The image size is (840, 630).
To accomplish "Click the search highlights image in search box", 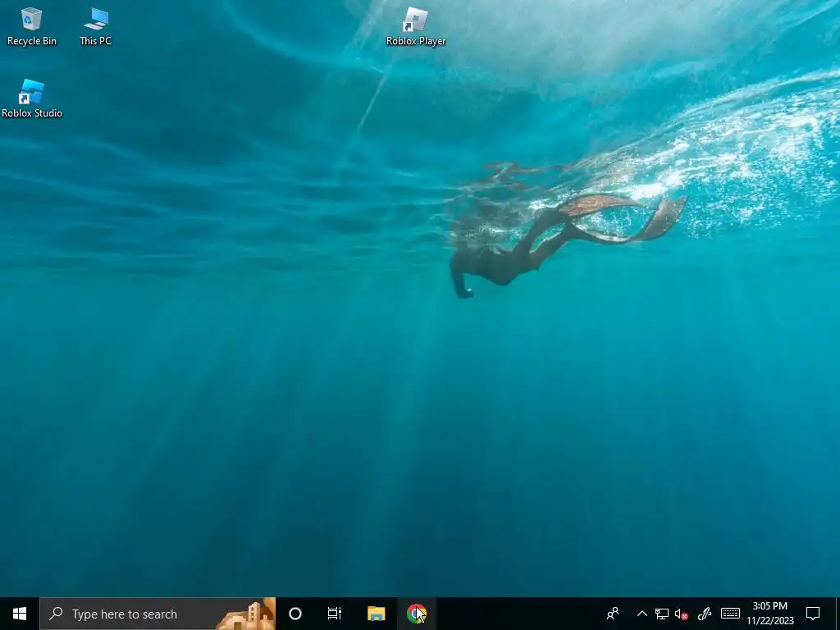I will (246, 614).
